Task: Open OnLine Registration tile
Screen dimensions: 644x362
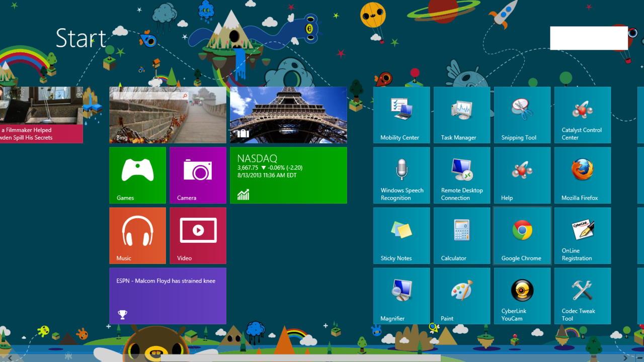Action: (x=583, y=236)
